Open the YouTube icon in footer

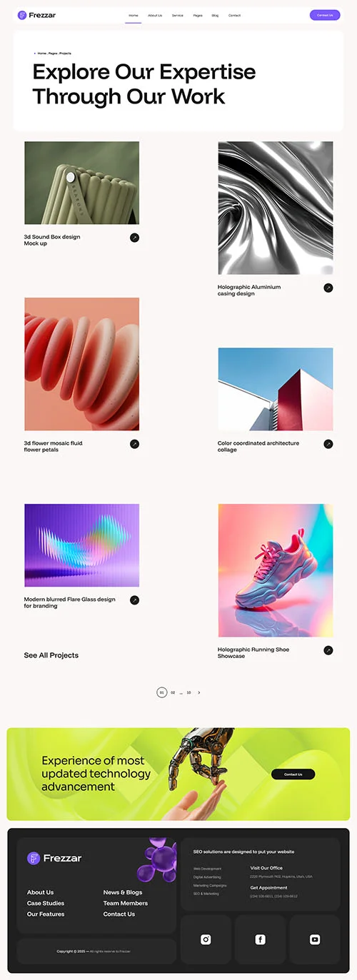(x=315, y=939)
